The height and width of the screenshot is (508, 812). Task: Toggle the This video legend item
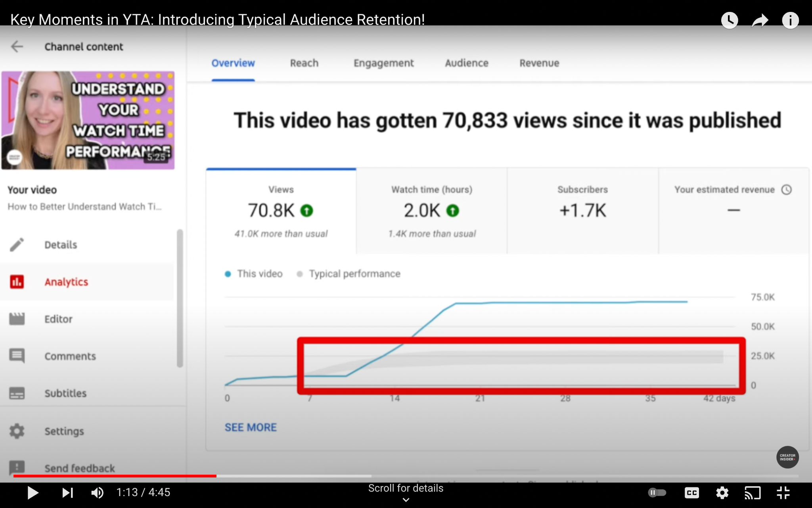click(x=254, y=274)
